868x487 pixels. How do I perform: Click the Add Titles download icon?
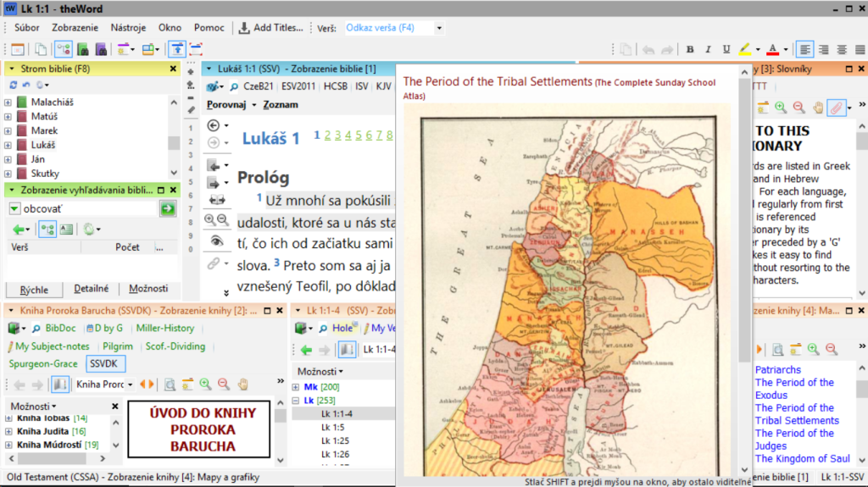click(x=244, y=28)
